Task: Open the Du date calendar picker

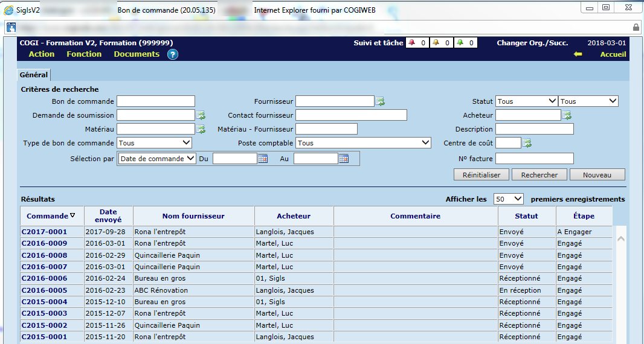Action: pyautogui.click(x=263, y=159)
